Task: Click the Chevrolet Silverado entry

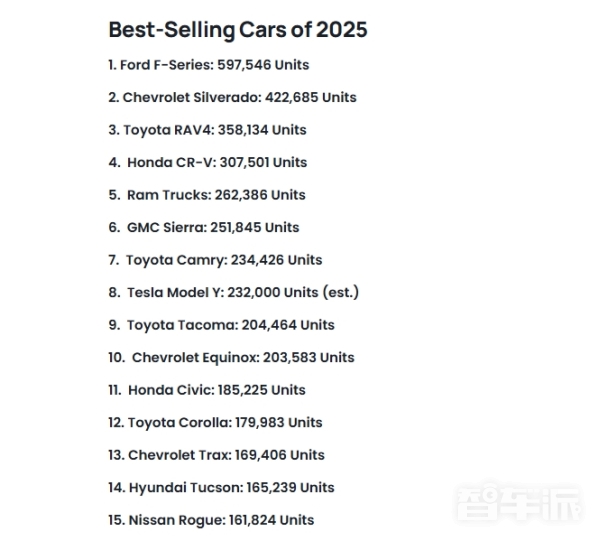Action: pos(232,97)
